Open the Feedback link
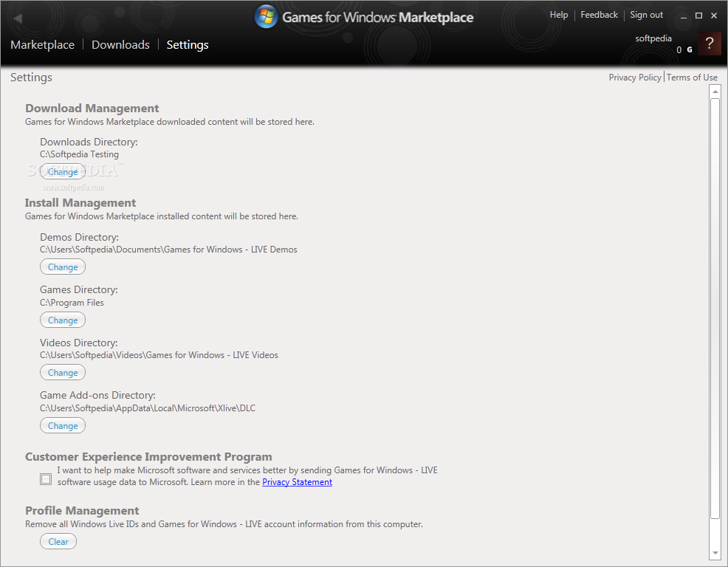Image resolution: width=728 pixels, height=567 pixels. pyautogui.click(x=599, y=15)
